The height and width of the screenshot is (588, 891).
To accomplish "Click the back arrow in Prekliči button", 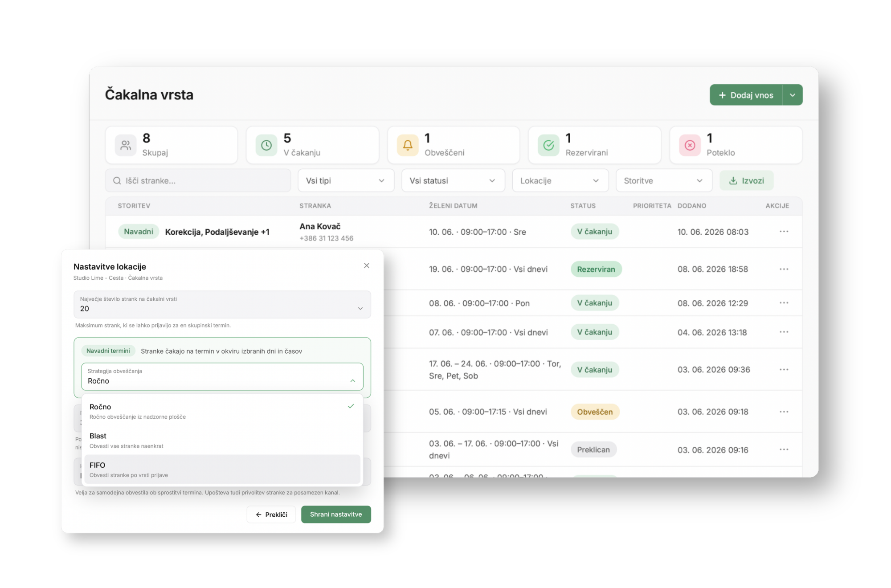I will coord(258,514).
